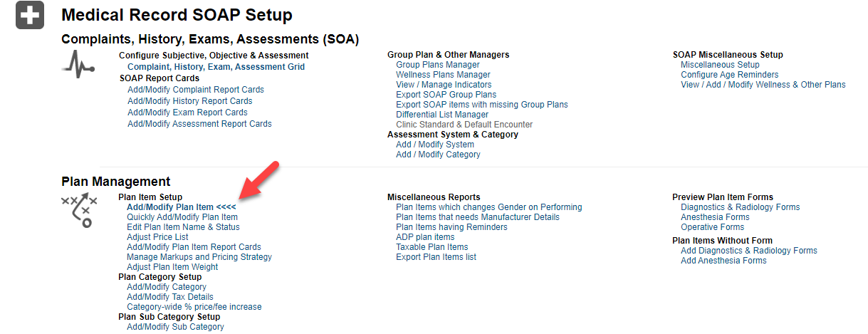Click the medical plus icon
Screen dimensions: 868x334
(29, 16)
